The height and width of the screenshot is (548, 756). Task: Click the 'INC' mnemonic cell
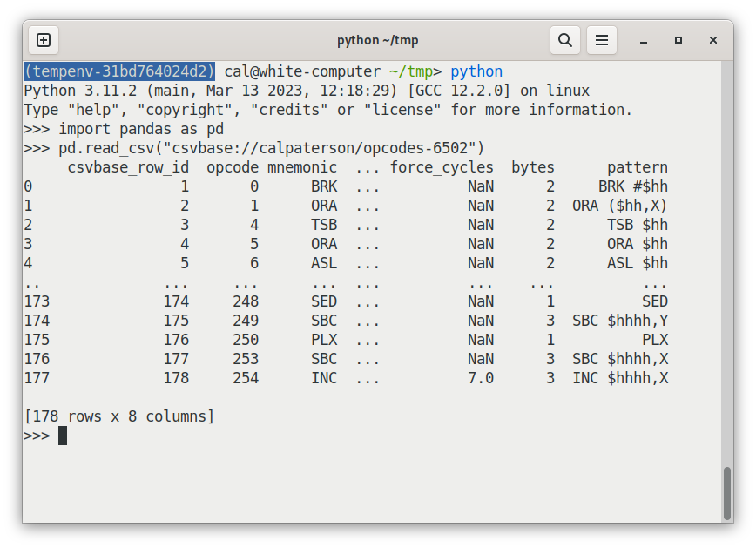324,378
